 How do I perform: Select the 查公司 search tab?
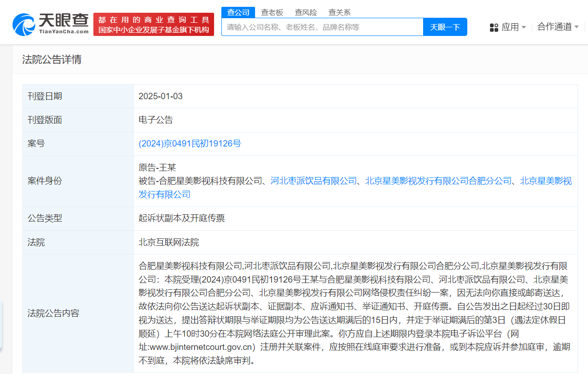pos(239,12)
